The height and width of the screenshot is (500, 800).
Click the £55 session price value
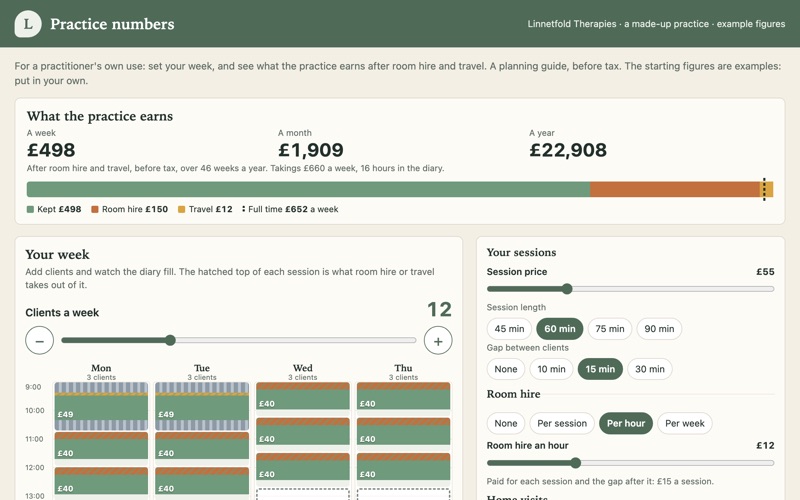pos(765,272)
